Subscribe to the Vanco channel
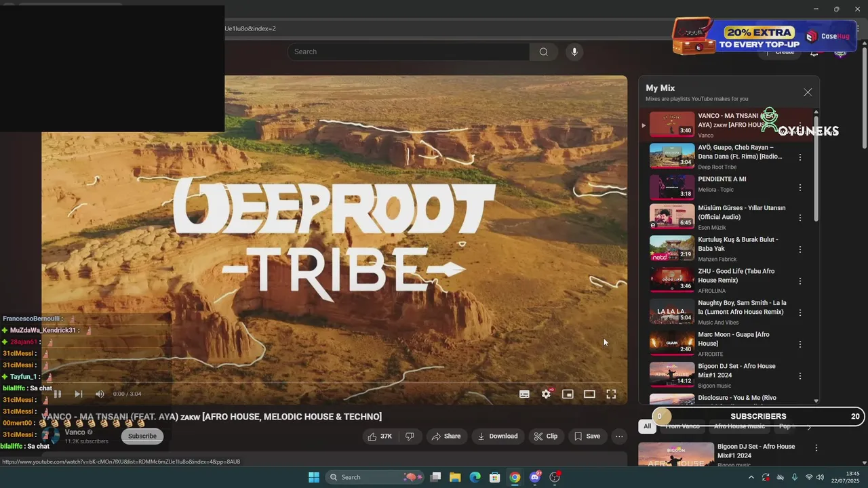This screenshot has width=868, height=488. pos(142,436)
